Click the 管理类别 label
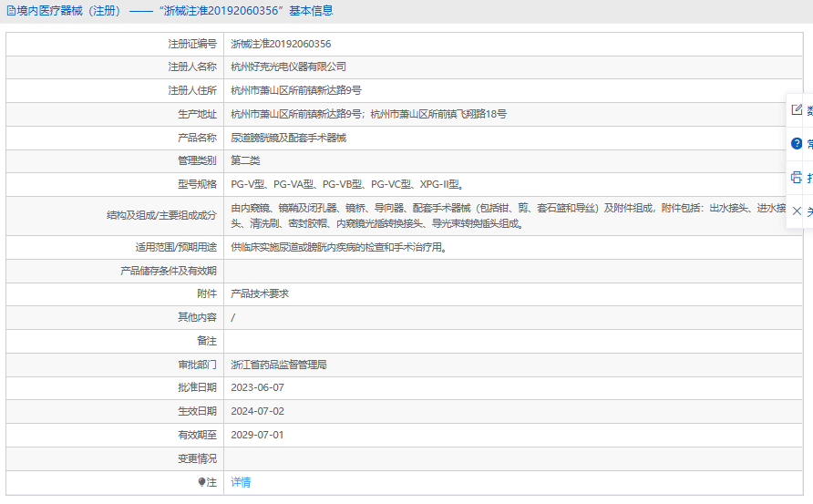 197,160
